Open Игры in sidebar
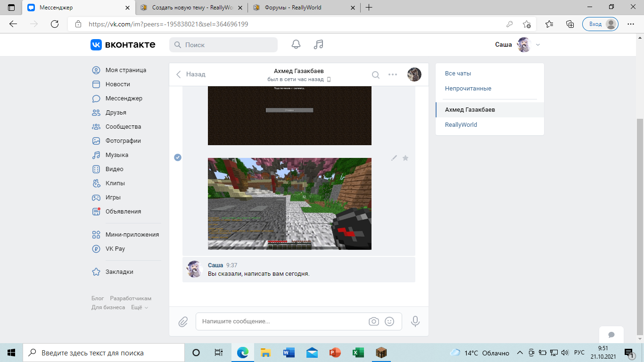Viewport: 644px width, 362px height. tap(107, 197)
